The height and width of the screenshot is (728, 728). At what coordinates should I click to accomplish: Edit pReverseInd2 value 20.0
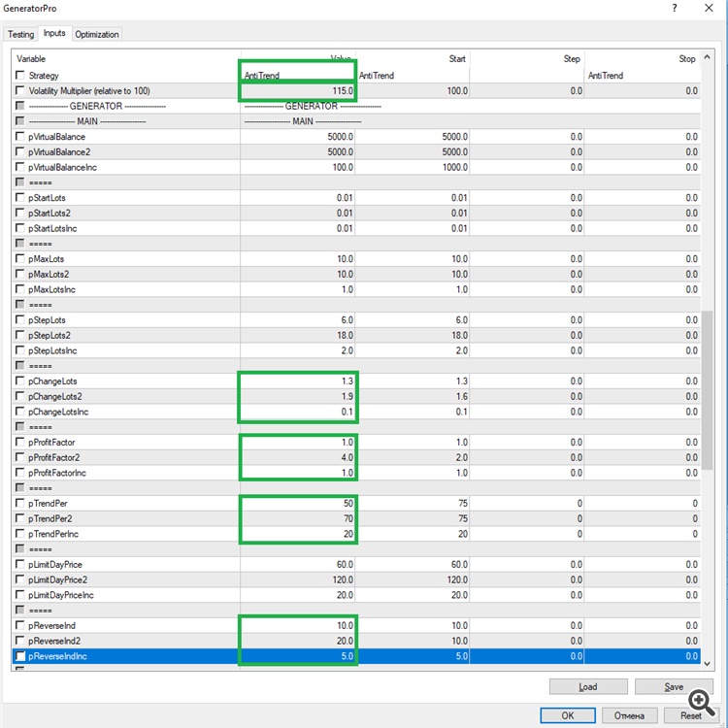point(298,641)
